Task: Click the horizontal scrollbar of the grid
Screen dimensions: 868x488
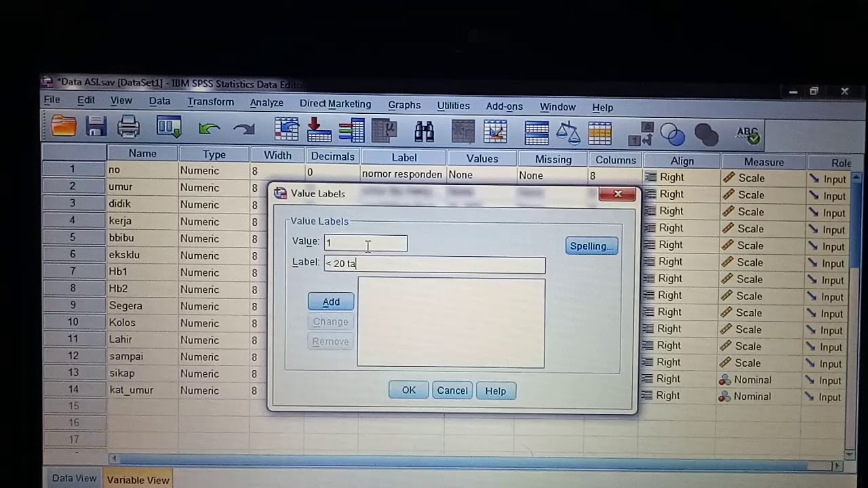Action: click(x=475, y=464)
